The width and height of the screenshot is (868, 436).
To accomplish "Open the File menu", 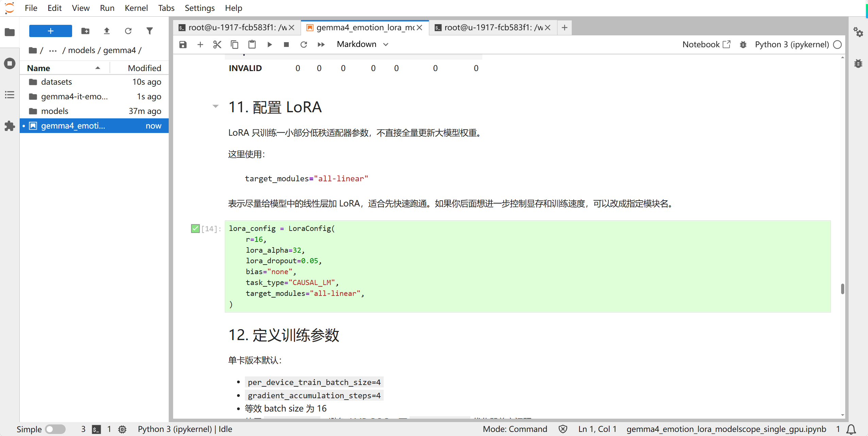I will click(31, 8).
